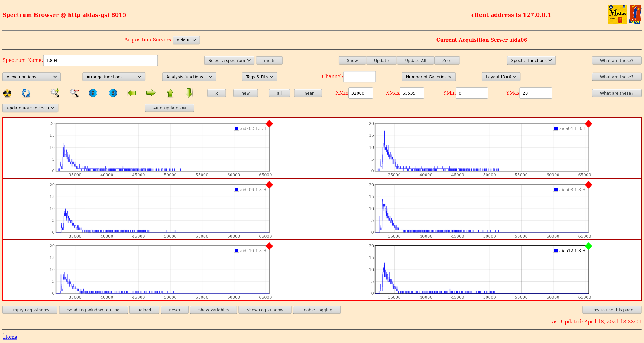Open the Acquisition Servers aida06 dropdown

point(186,40)
